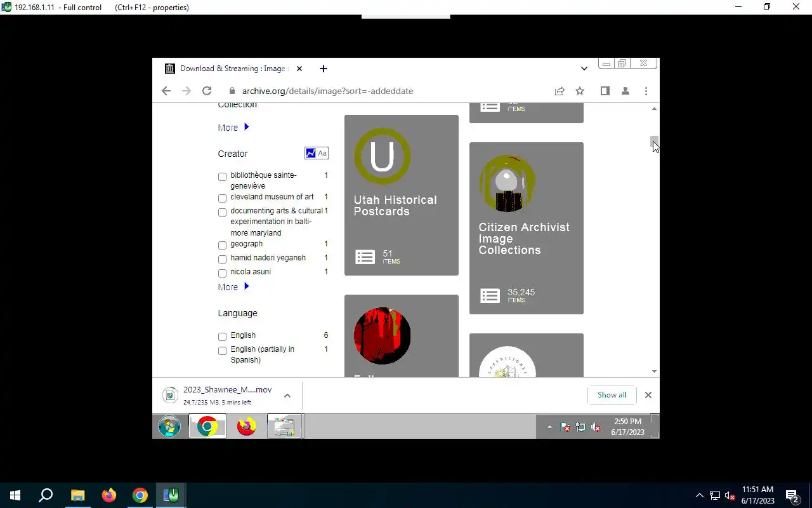Check the cleveland museum of art creator
The height and width of the screenshot is (508, 812).
pos(222,198)
